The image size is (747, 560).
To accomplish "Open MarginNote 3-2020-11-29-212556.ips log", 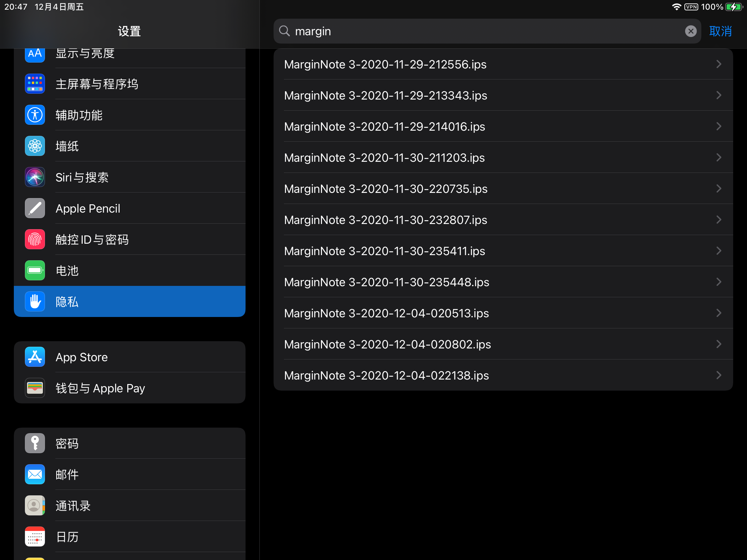I will 503,64.
